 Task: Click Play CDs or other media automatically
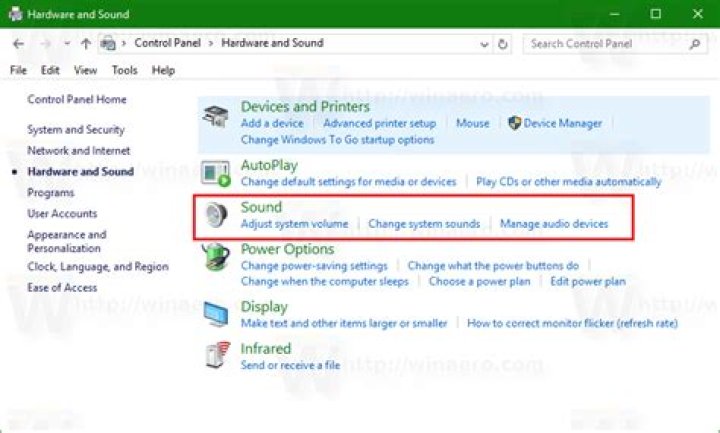(568, 182)
